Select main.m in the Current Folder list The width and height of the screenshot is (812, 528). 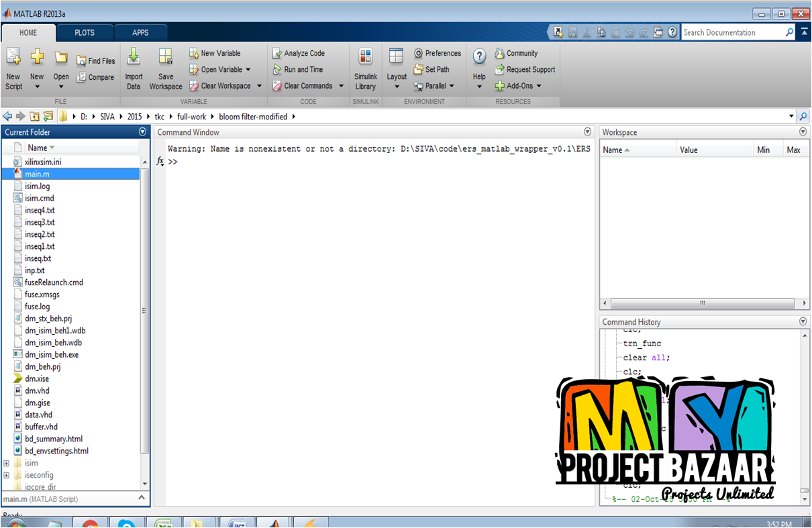tap(70, 174)
